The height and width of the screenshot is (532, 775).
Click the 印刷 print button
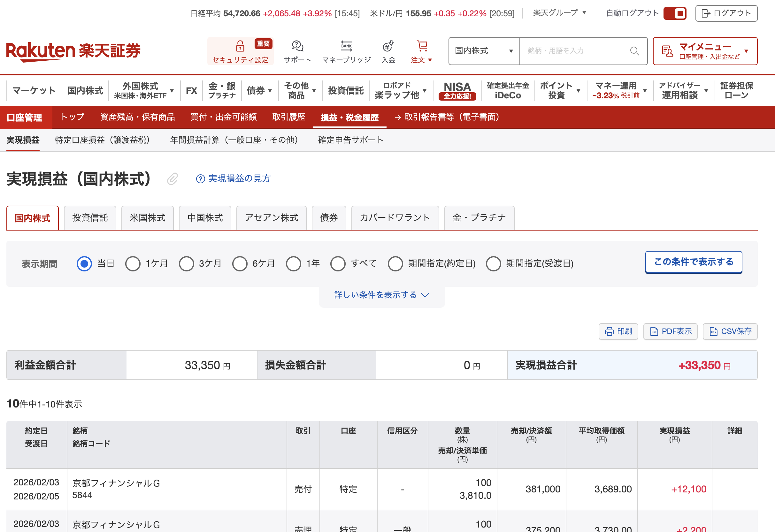pyautogui.click(x=618, y=331)
